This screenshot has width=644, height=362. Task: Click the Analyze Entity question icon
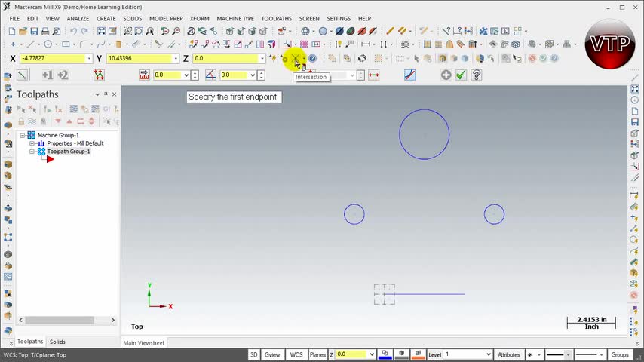[446, 31]
